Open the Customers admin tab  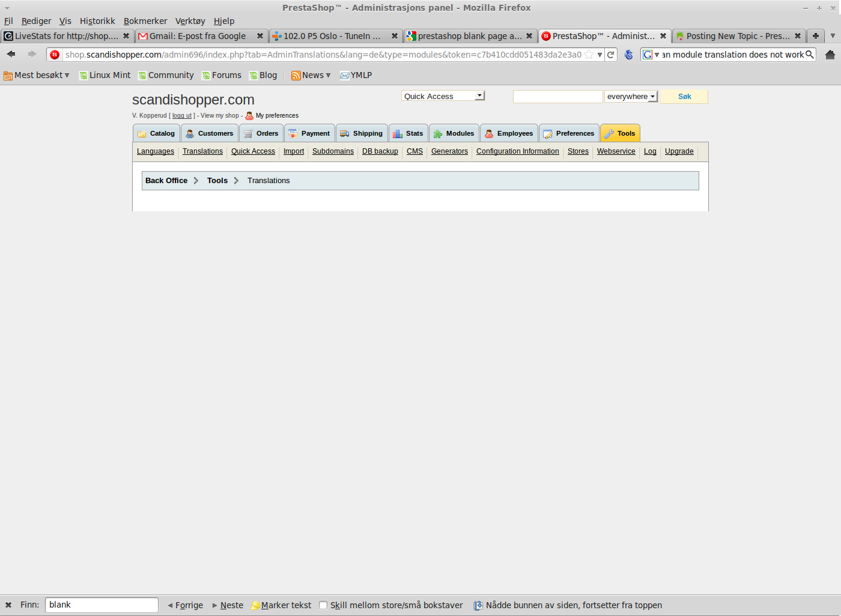210,133
